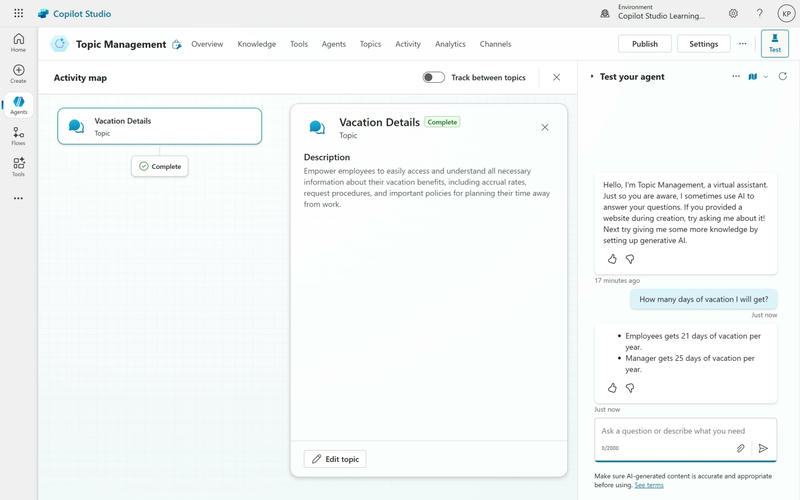
Task: Select the Vacation Details topic node
Action: 160,126
